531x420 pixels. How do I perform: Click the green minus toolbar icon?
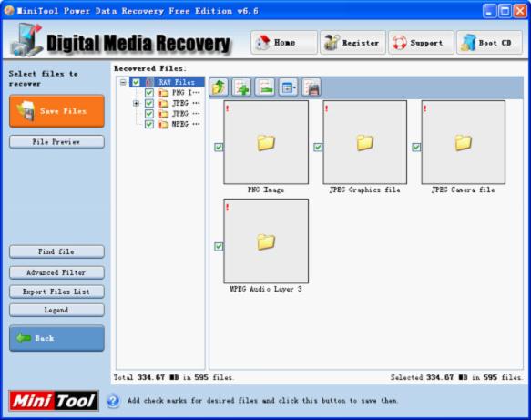click(x=265, y=87)
